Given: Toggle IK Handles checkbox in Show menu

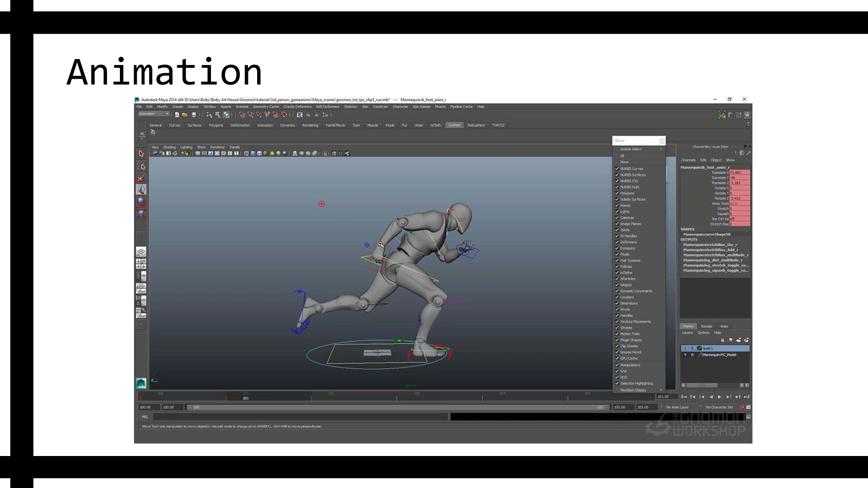Looking at the screenshot, I should coord(617,236).
